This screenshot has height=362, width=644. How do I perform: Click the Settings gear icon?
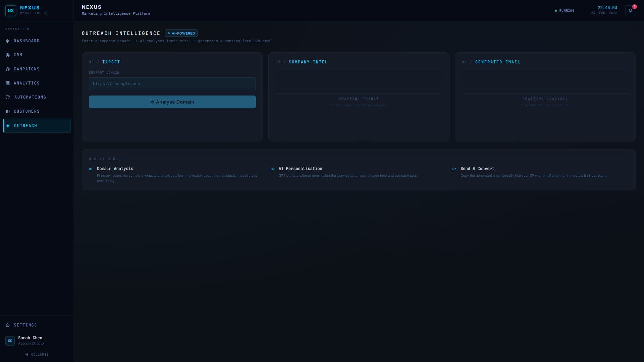(8, 325)
